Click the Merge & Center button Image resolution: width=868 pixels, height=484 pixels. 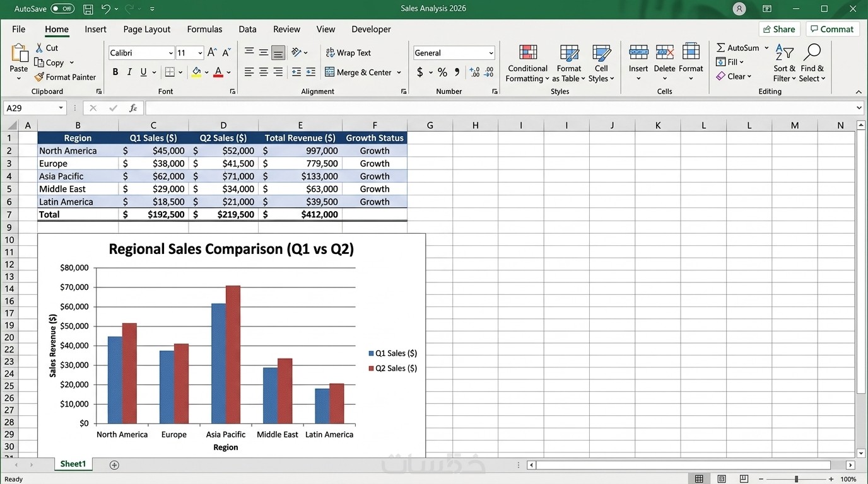click(x=358, y=72)
